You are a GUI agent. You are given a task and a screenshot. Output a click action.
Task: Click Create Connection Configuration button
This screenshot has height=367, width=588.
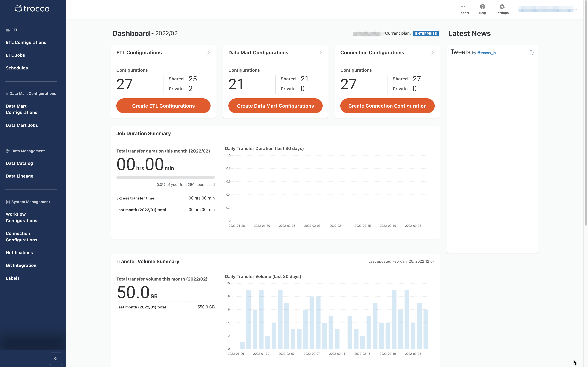(x=387, y=106)
